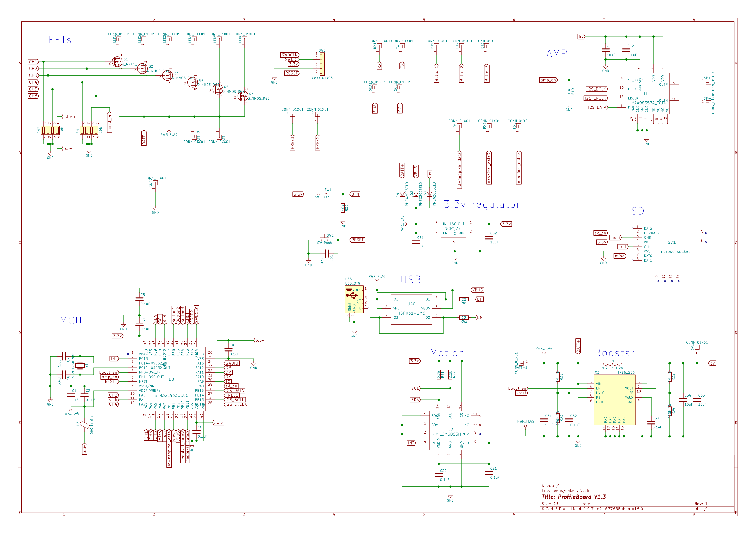Select the Q2 NMOS transistor symbol
756x534 pixels.
click(x=142, y=69)
